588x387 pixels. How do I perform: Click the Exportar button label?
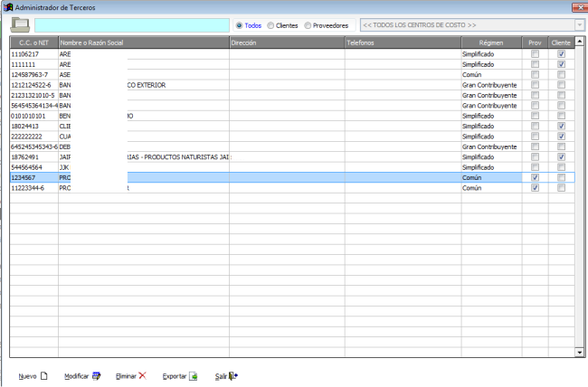pos(175,376)
